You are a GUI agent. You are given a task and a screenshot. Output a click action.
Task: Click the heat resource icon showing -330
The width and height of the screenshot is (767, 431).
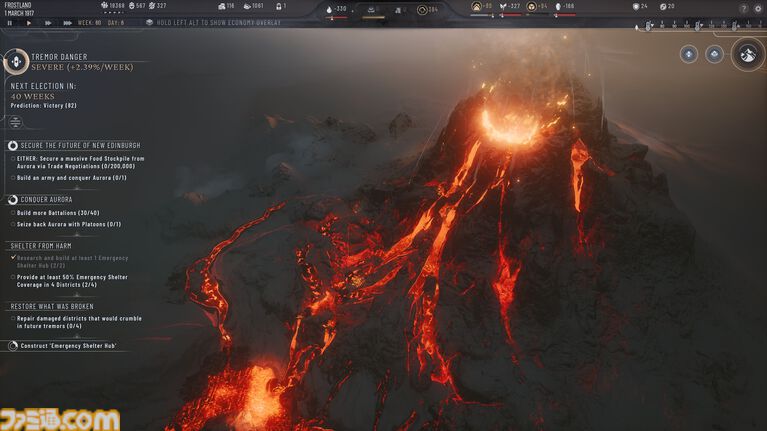click(329, 8)
